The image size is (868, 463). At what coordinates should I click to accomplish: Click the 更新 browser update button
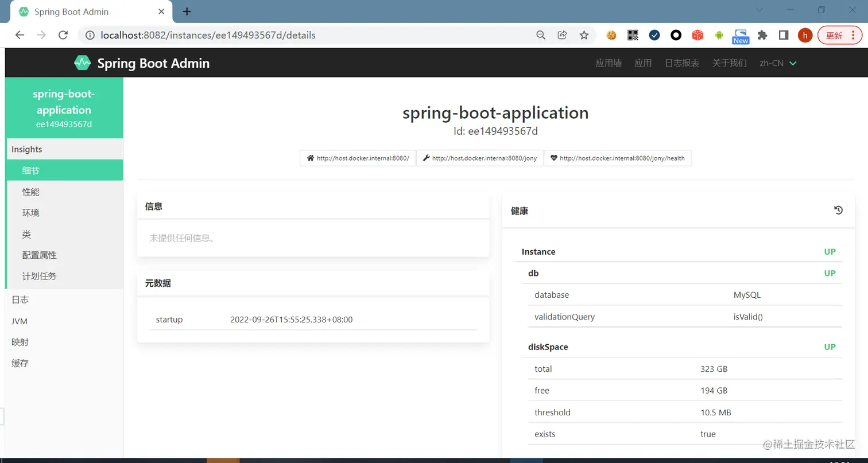(839, 35)
